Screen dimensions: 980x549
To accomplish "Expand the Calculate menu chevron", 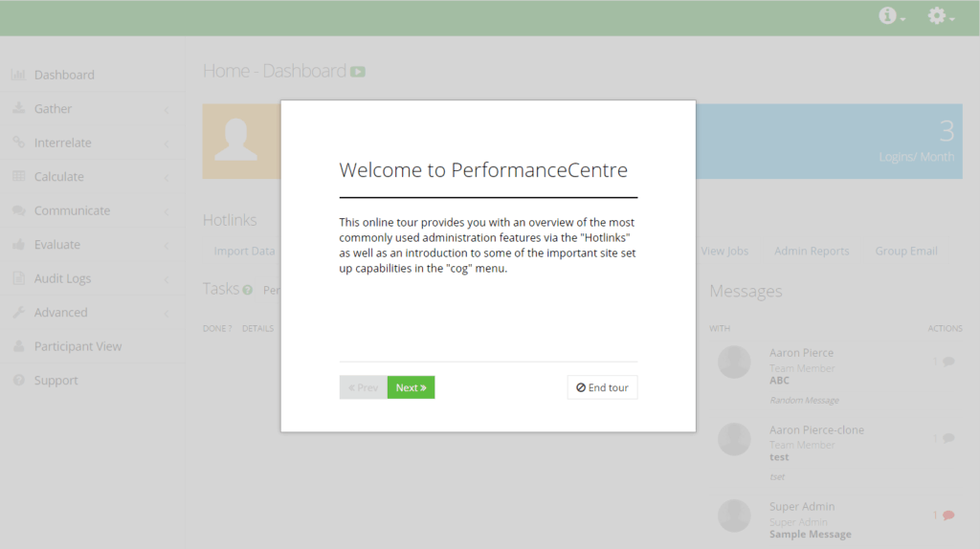I will pyautogui.click(x=167, y=177).
